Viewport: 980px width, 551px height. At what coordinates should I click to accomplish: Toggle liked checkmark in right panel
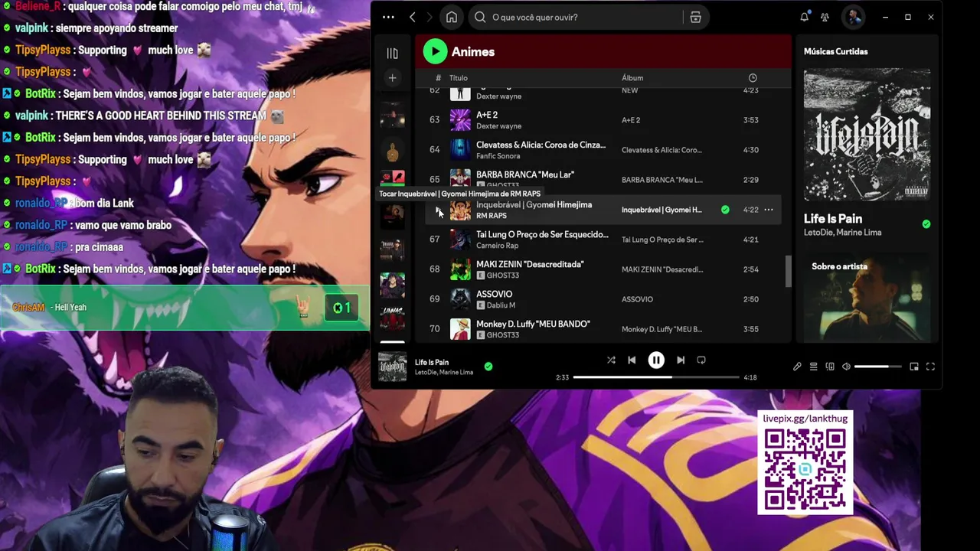(926, 224)
